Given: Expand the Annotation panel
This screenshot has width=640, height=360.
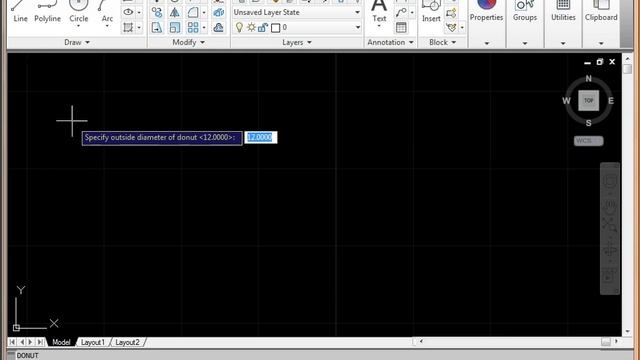Looking at the screenshot, I should (x=390, y=42).
